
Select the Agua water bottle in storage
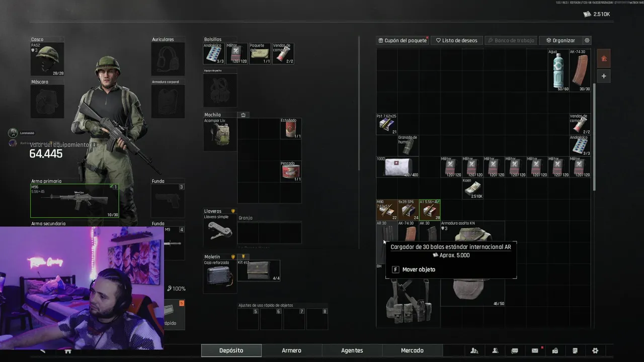pyautogui.click(x=558, y=70)
